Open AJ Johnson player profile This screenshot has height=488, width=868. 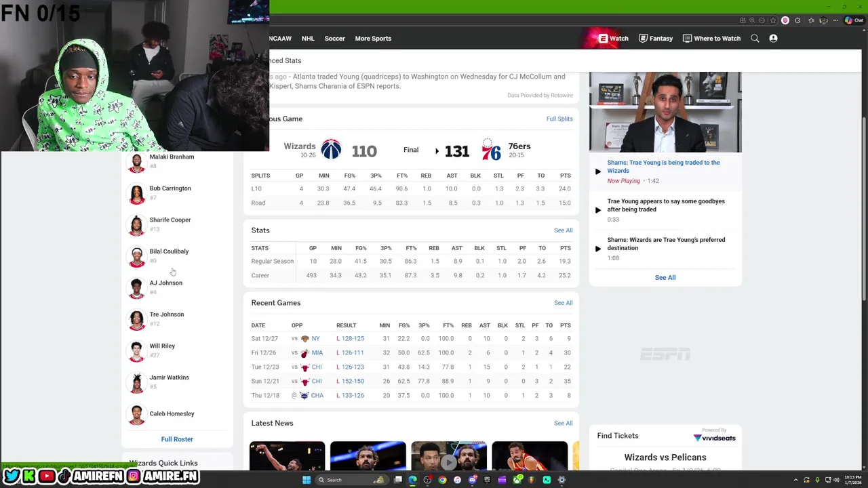click(x=165, y=283)
